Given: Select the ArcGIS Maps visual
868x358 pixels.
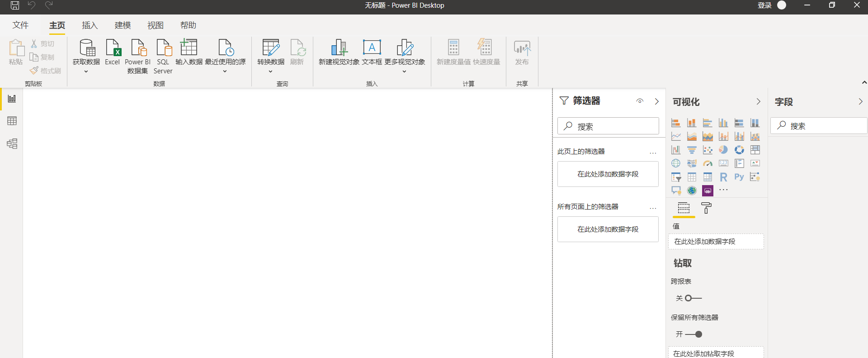Looking at the screenshot, I should [x=692, y=191].
